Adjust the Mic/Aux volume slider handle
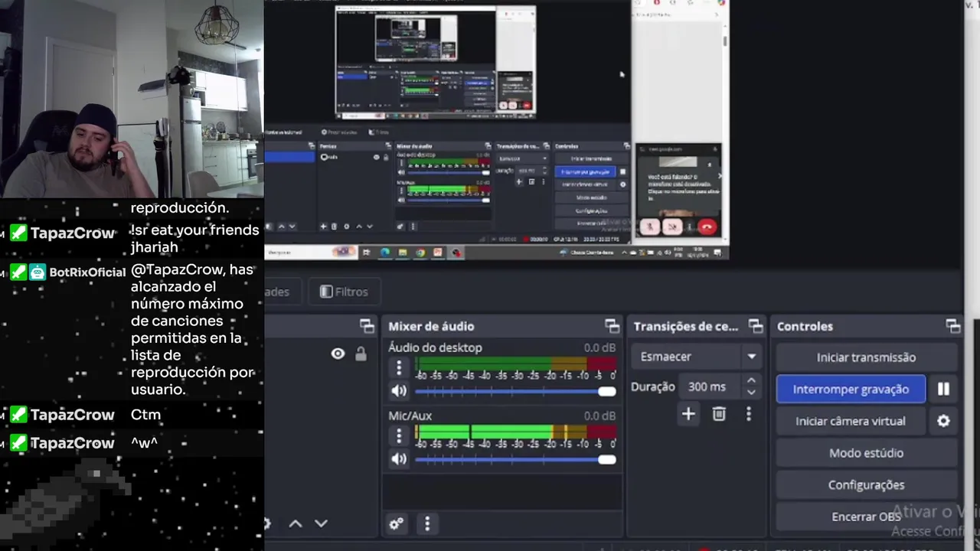The height and width of the screenshot is (551, 980). point(607,459)
